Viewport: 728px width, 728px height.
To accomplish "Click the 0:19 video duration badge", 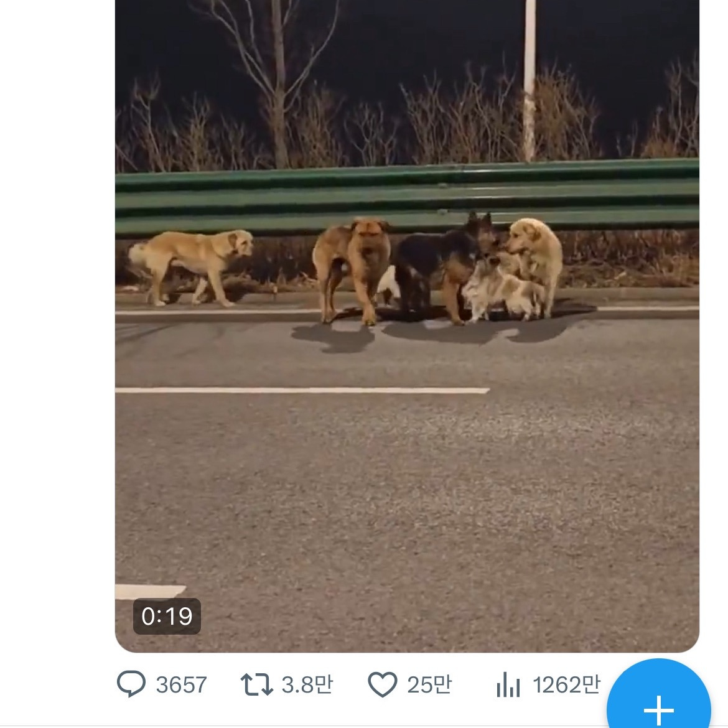I will tap(167, 616).
